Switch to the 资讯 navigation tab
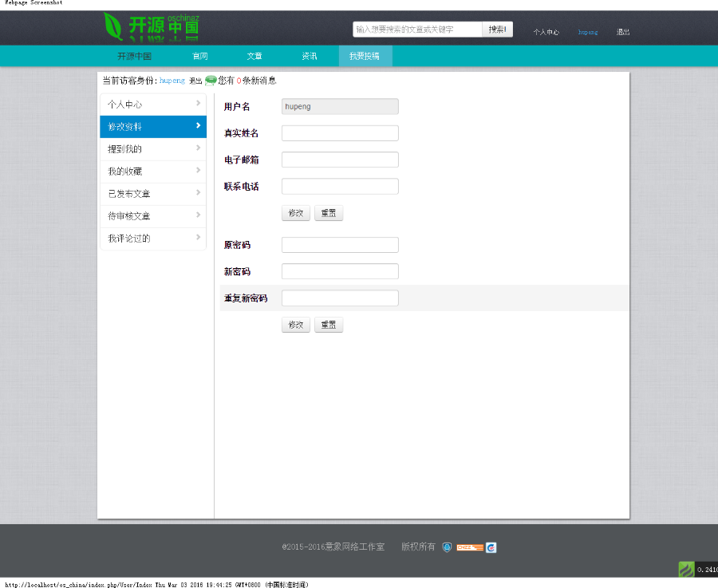The height and width of the screenshot is (588, 718). 310,56
